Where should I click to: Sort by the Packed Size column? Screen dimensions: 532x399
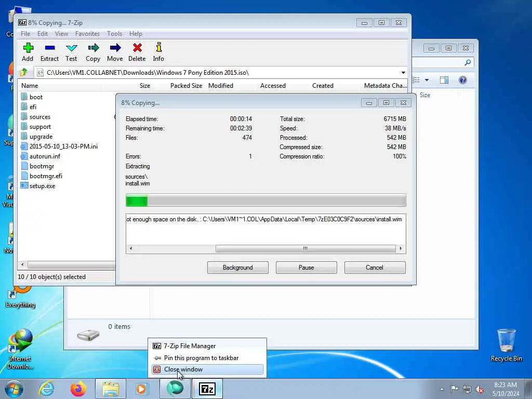(x=186, y=86)
